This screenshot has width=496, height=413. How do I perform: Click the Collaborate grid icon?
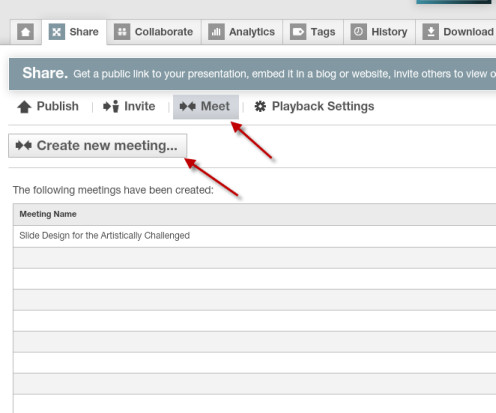(x=122, y=32)
